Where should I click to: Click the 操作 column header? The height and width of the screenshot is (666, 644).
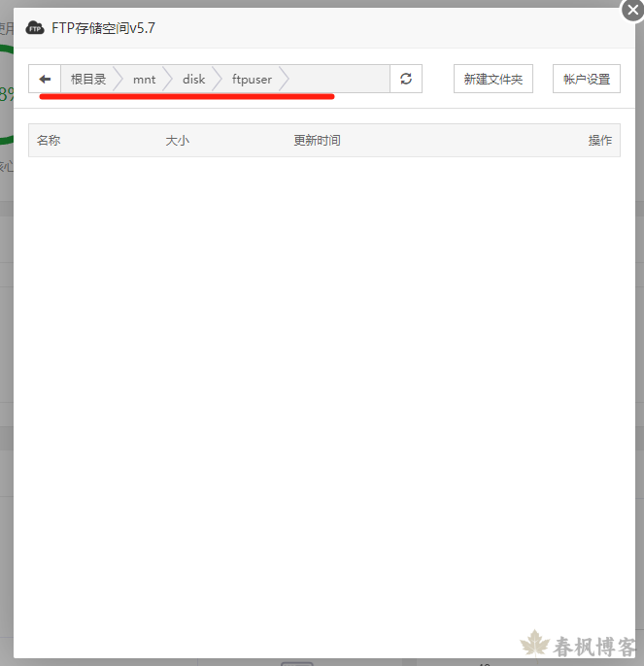pyautogui.click(x=599, y=140)
